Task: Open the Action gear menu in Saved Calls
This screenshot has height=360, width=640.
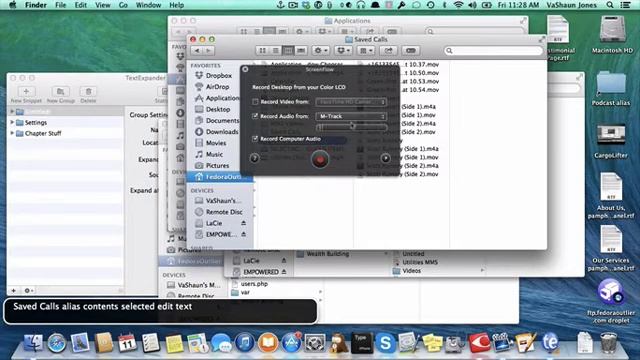Action: coord(320,51)
